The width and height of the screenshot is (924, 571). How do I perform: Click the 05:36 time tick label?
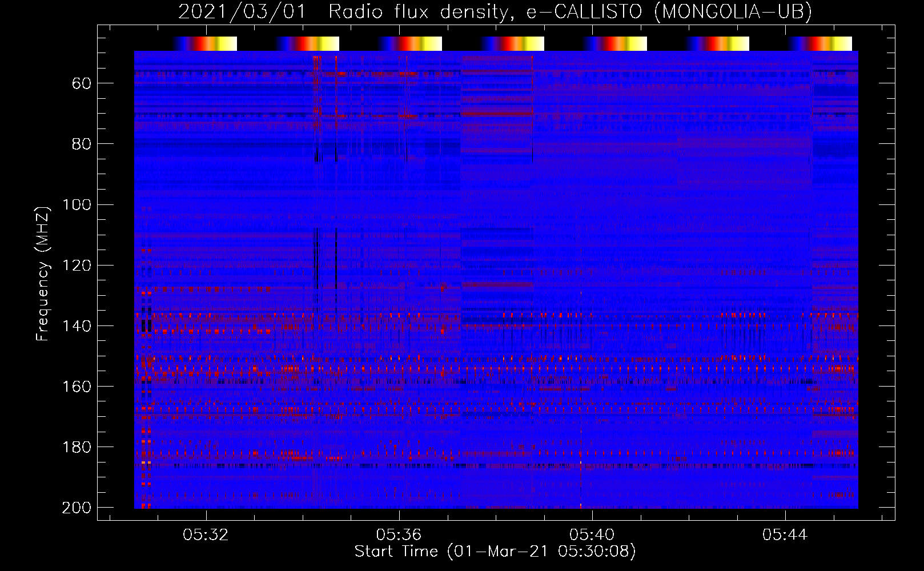399,534
